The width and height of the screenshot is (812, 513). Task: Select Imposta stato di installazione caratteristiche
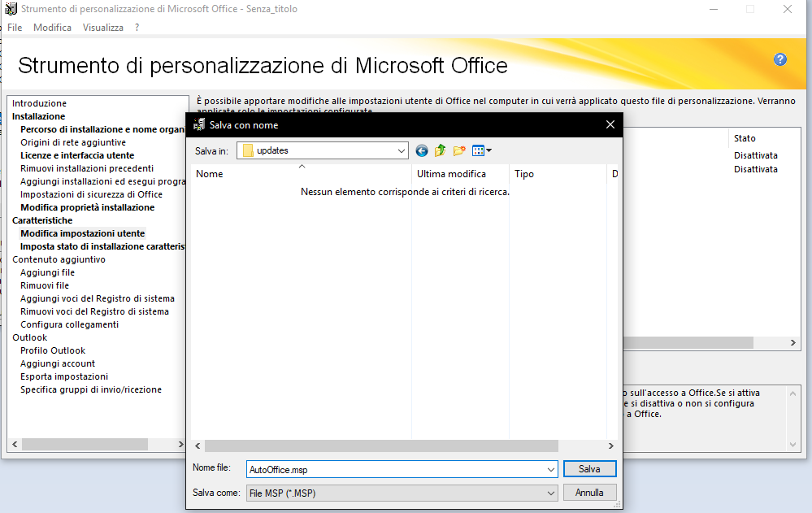102,246
